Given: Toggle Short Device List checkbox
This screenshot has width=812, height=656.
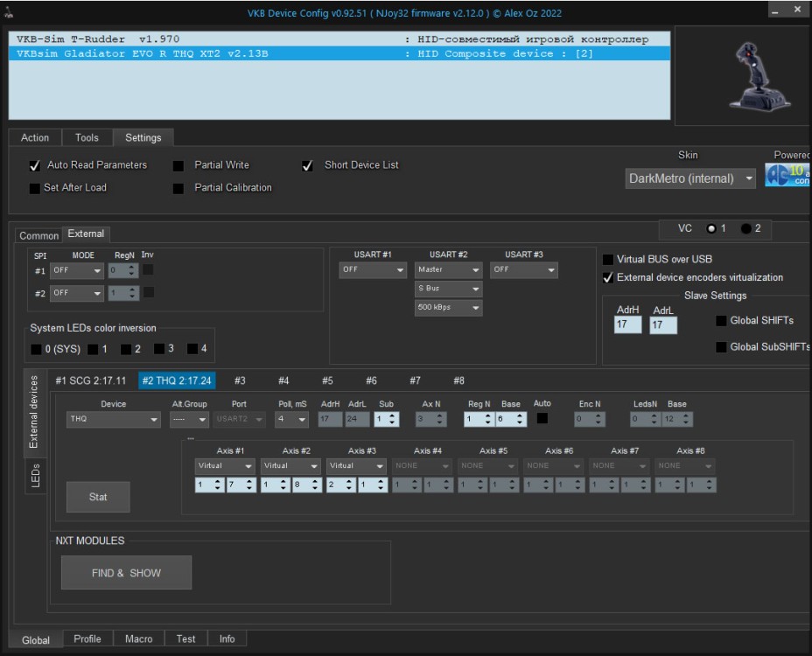Looking at the screenshot, I should tap(307, 165).
